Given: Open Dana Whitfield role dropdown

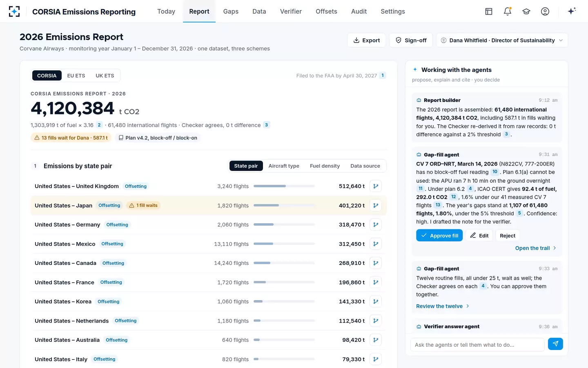Looking at the screenshot, I should coord(502,40).
